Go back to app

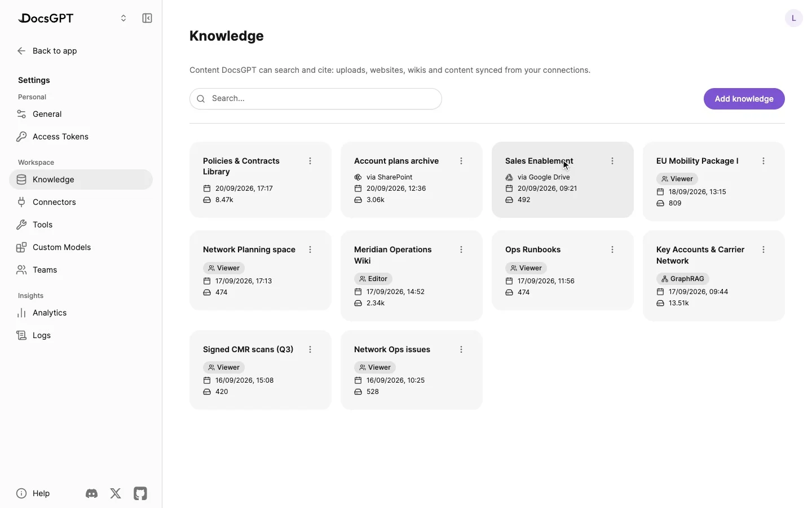click(47, 51)
